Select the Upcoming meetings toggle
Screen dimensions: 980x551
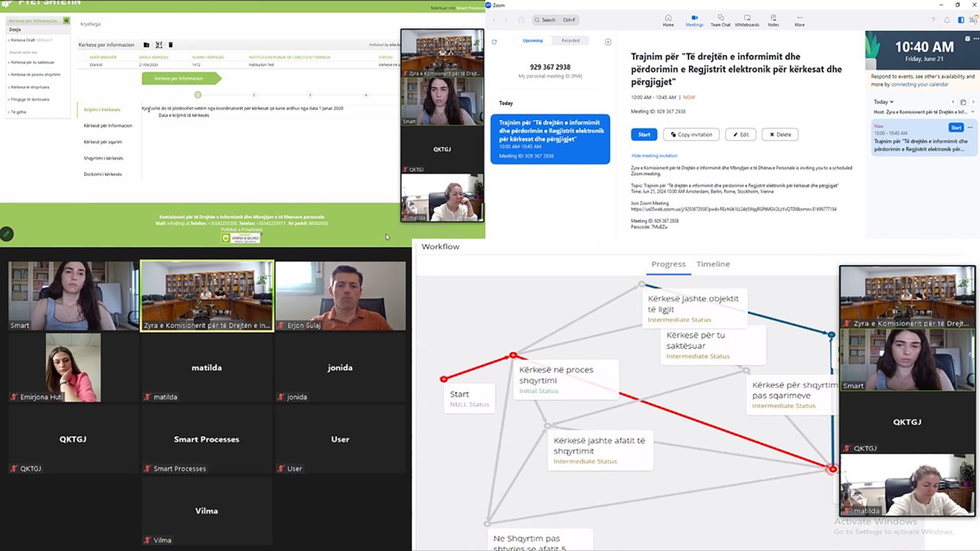pos(533,41)
